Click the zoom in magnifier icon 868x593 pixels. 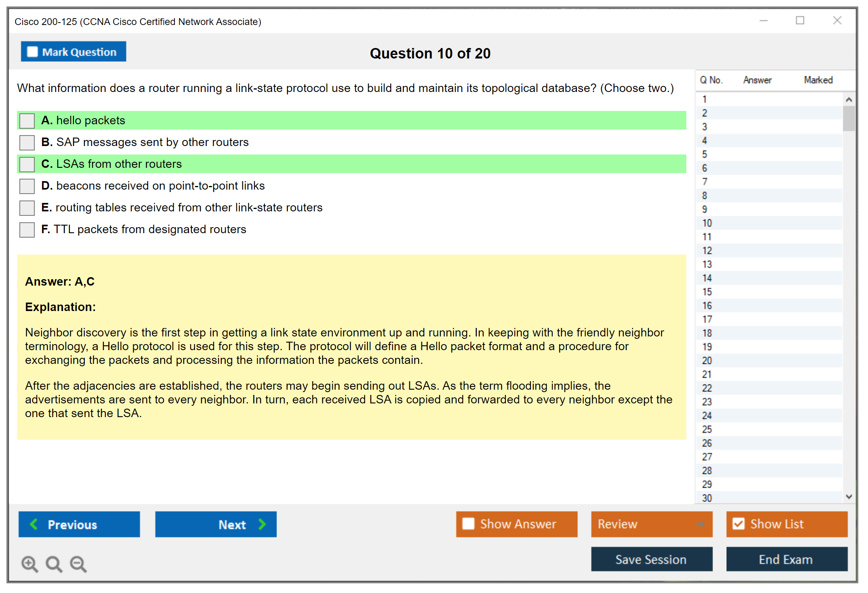point(29,564)
